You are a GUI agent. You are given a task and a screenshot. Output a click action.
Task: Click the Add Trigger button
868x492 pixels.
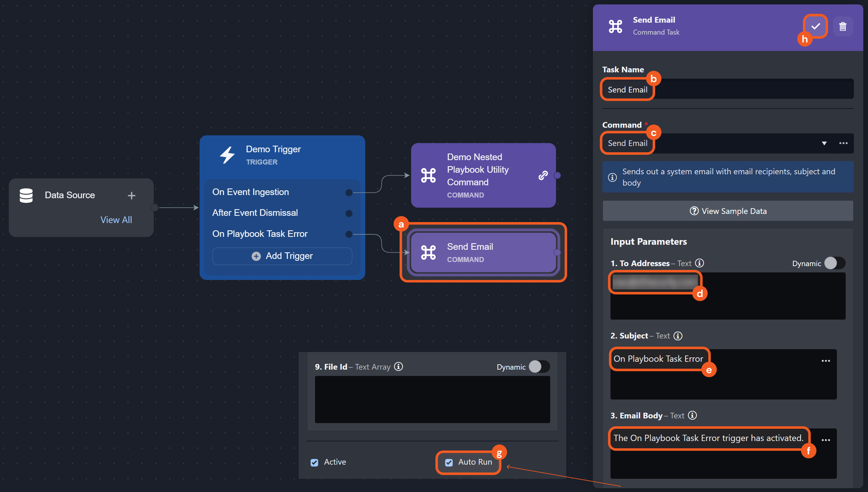(282, 256)
